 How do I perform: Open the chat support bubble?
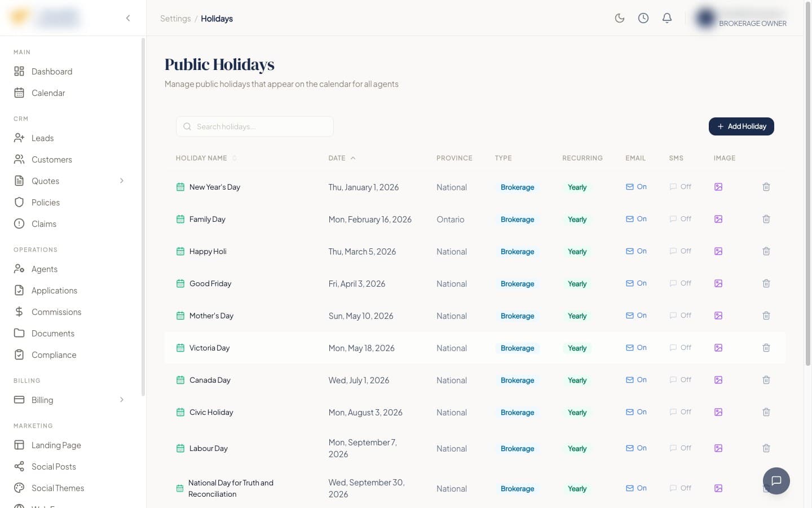click(776, 481)
